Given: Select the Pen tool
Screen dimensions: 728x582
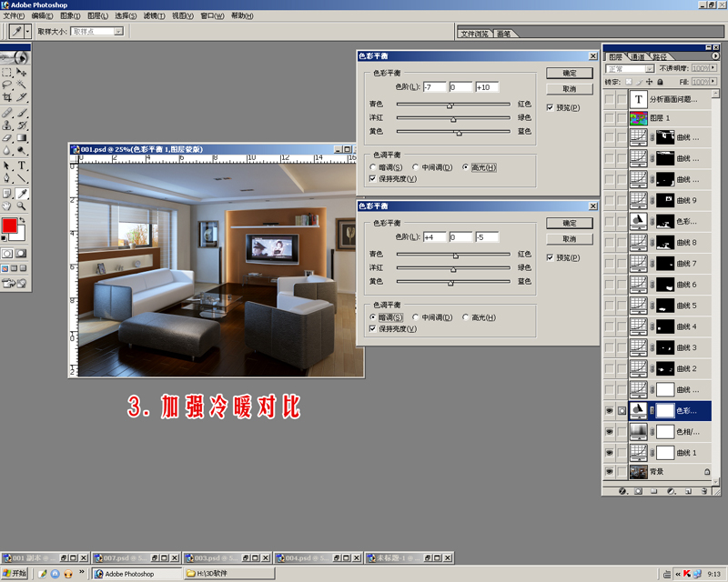Looking at the screenshot, I should tap(7, 178).
